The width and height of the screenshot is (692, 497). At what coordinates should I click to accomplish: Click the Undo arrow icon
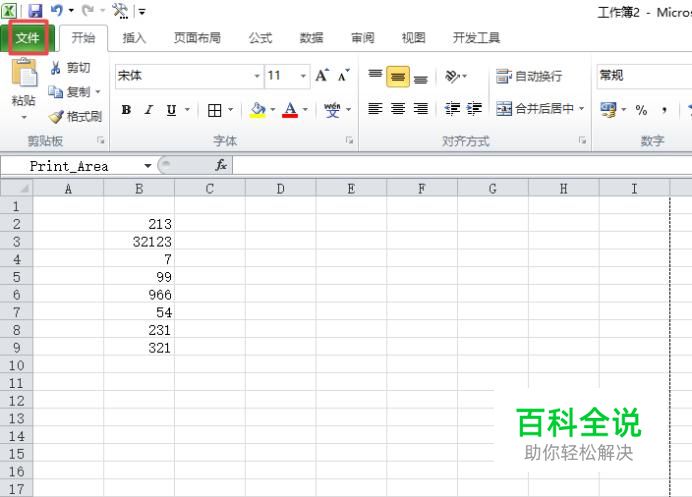[56, 10]
